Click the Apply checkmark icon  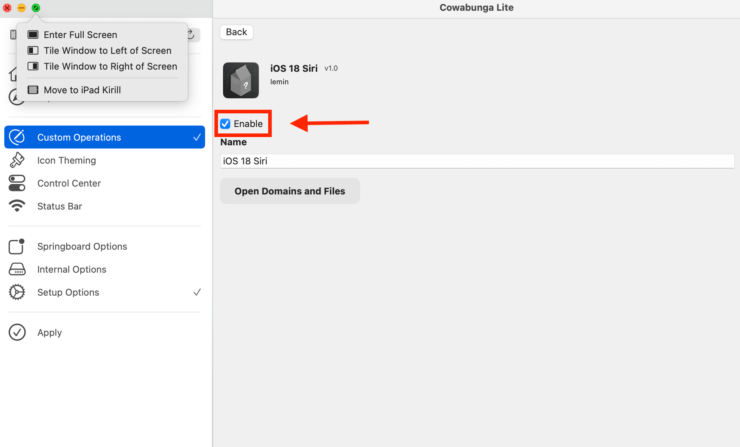[x=17, y=332]
